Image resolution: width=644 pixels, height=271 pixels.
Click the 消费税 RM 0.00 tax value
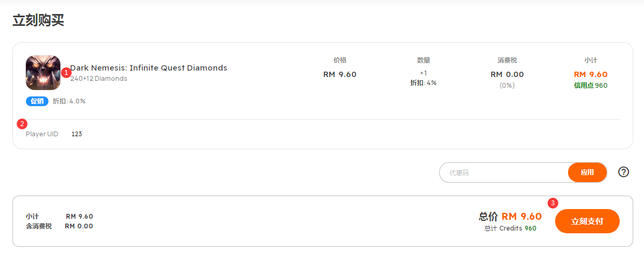(x=507, y=75)
